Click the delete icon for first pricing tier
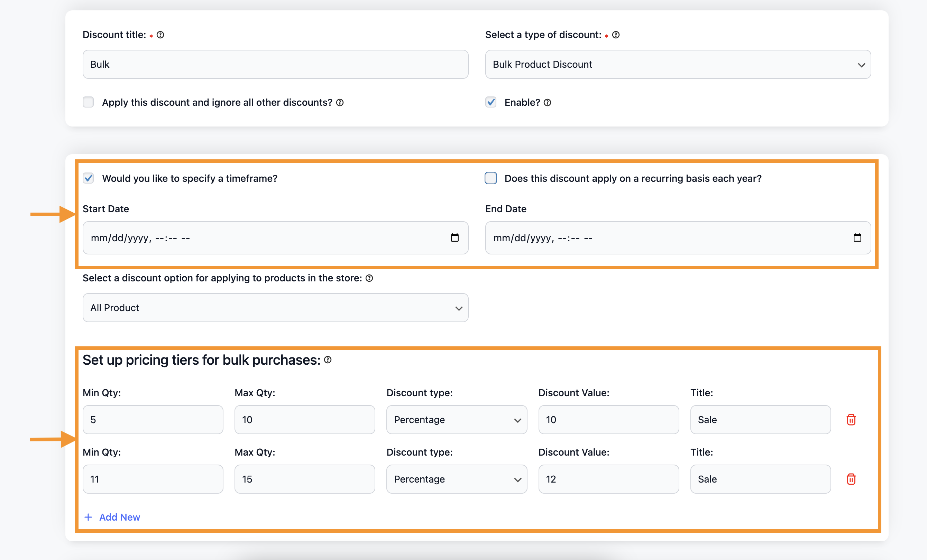This screenshot has width=927, height=560. (851, 418)
